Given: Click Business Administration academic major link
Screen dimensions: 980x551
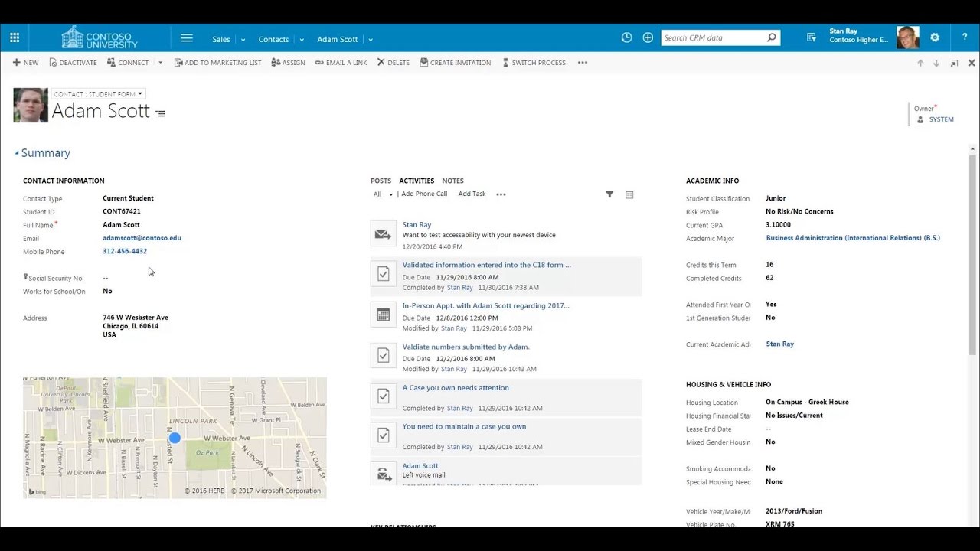Looking at the screenshot, I should pos(853,238).
